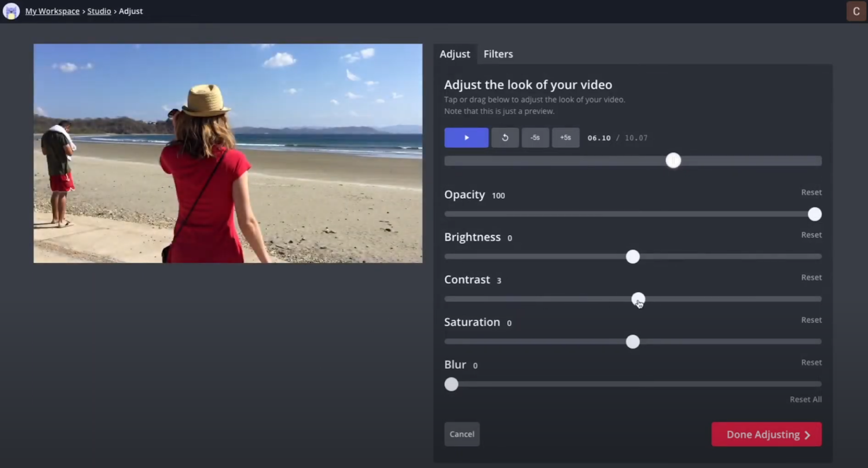The image size is (868, 468).
Task: Reset the Saturation value
Action: coord(811,320)
